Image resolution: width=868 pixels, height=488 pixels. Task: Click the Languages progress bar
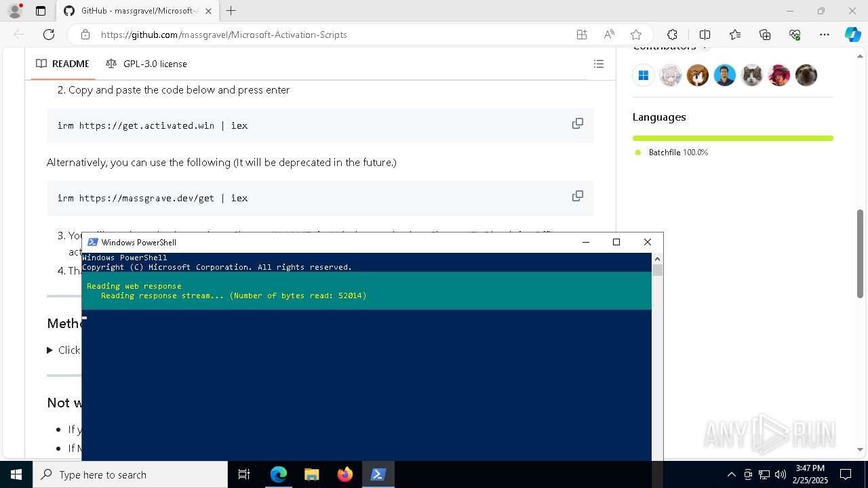pos(733,138)
